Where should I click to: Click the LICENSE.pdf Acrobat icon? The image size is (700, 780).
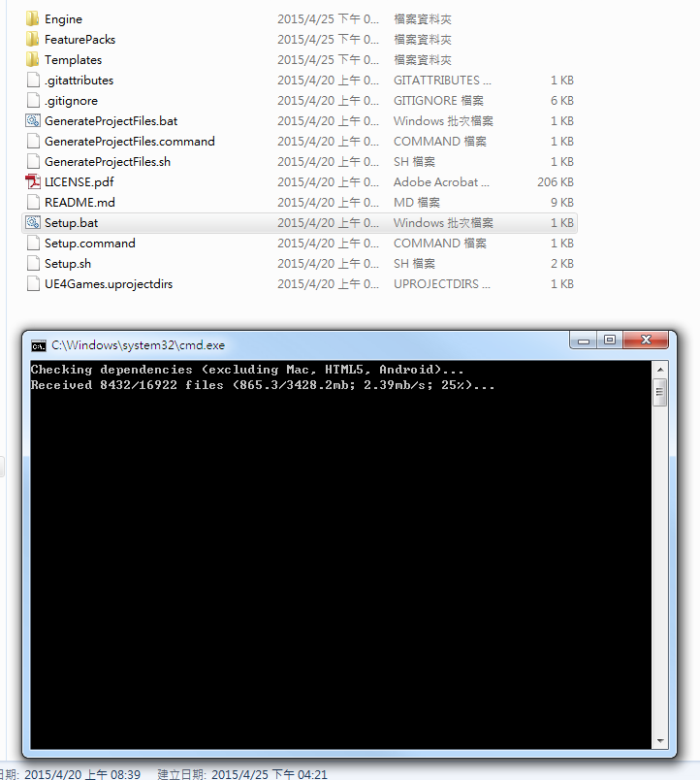[33, 182]
